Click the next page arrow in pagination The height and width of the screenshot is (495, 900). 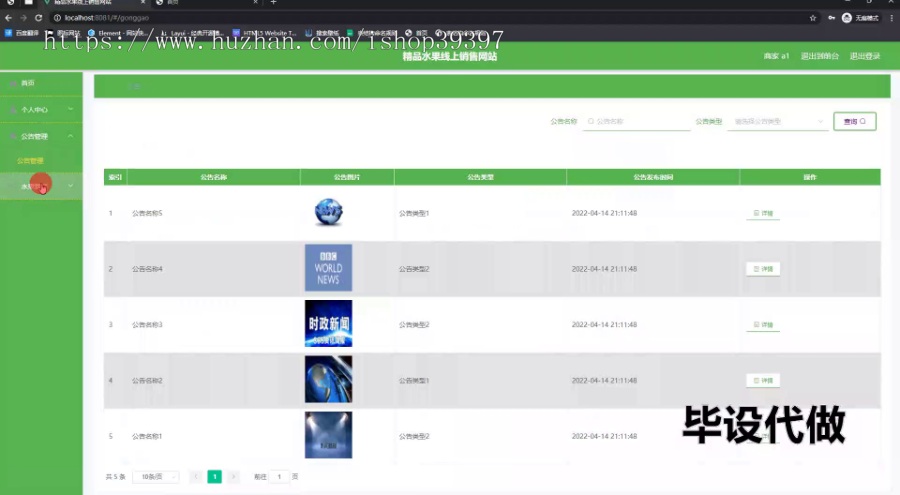click(233, 477)
